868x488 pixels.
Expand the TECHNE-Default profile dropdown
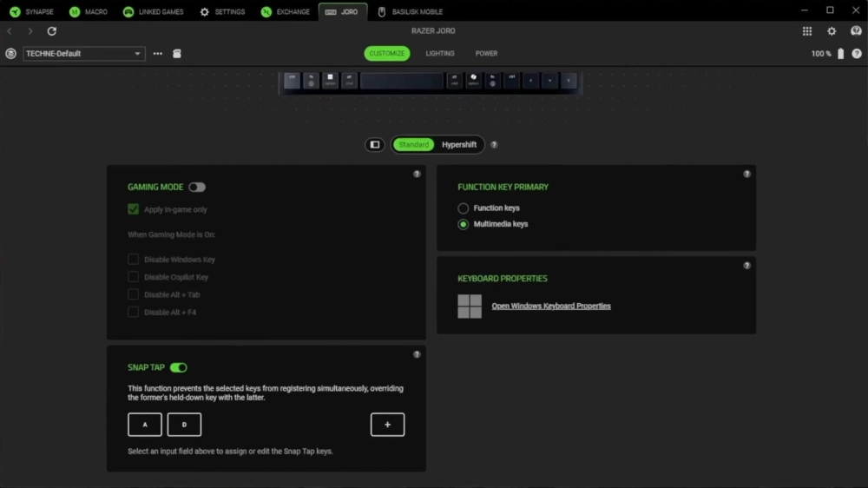pyautogui.click(x=84, y=54)
